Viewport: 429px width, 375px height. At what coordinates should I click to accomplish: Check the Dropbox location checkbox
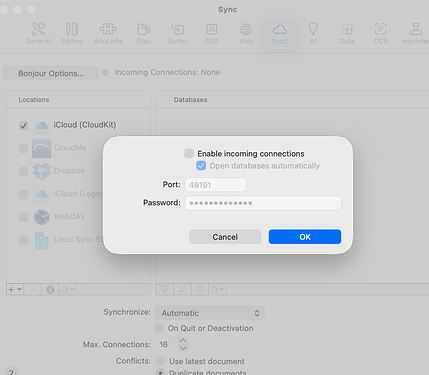point(23,171)
